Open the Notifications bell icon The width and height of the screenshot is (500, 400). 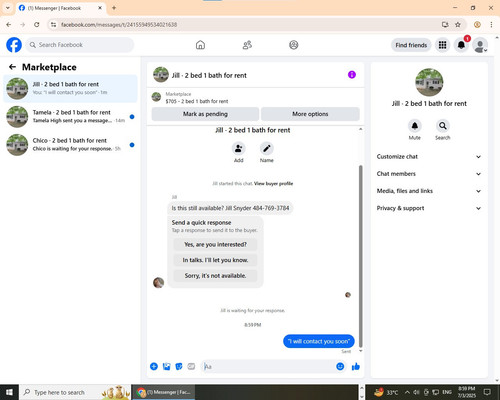click(461, 45)
